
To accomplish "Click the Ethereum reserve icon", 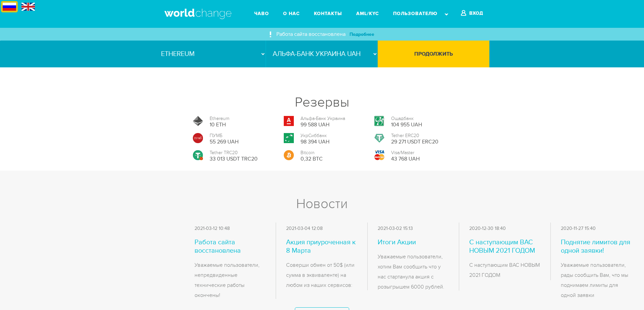I will point(198,121).
